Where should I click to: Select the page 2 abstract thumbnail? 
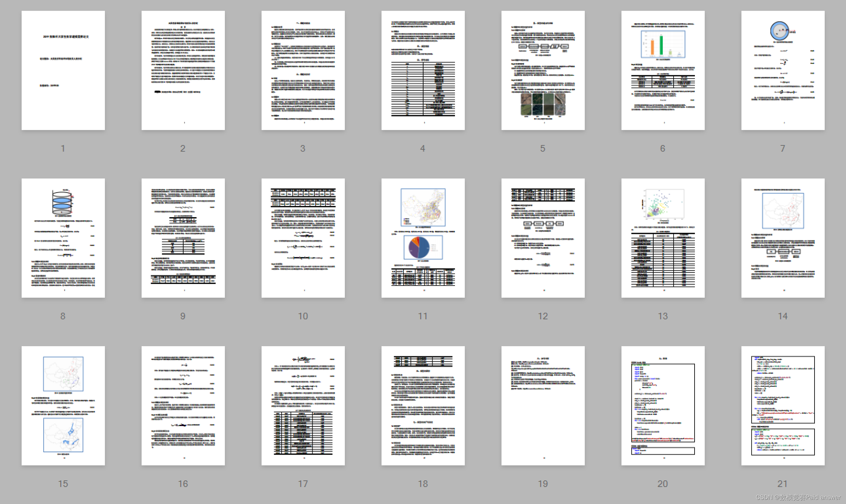(183, 70)
